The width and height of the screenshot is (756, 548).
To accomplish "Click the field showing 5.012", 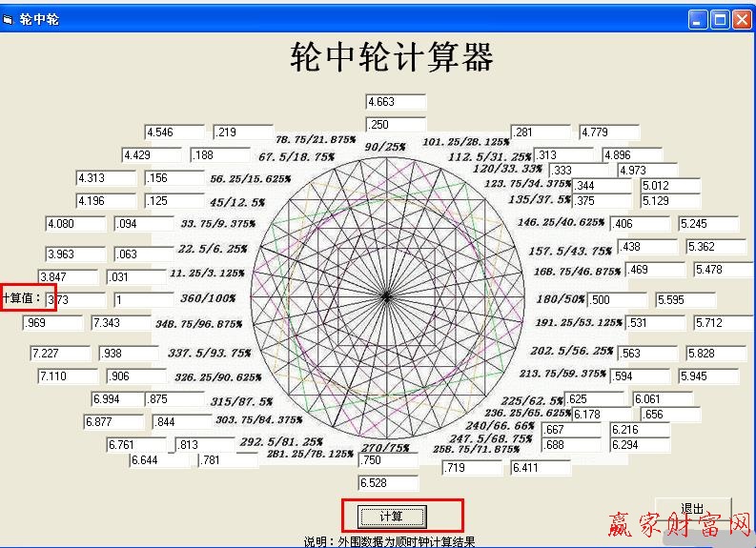I will 670,186.
